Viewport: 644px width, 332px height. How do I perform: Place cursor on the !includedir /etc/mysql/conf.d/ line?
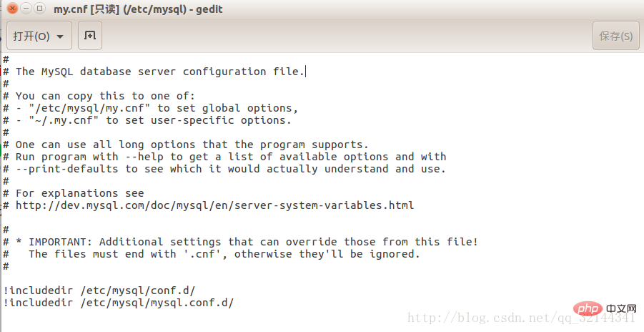pyautogui.click(x=99, y=290)
